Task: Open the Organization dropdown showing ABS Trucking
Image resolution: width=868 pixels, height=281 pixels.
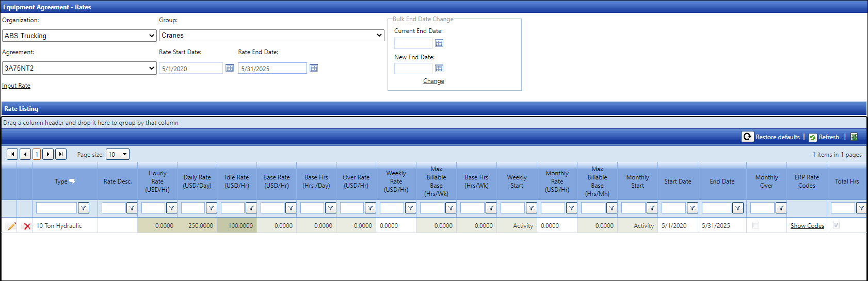Action: [79, 36]
